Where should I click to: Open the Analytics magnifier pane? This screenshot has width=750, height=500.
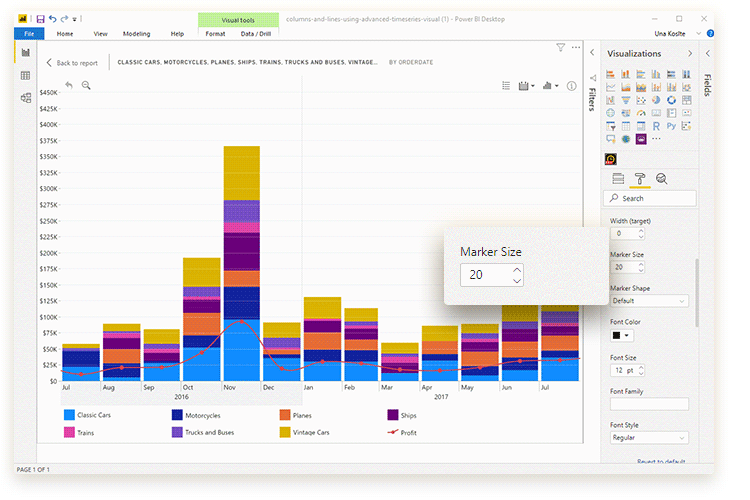click(661, 179)
